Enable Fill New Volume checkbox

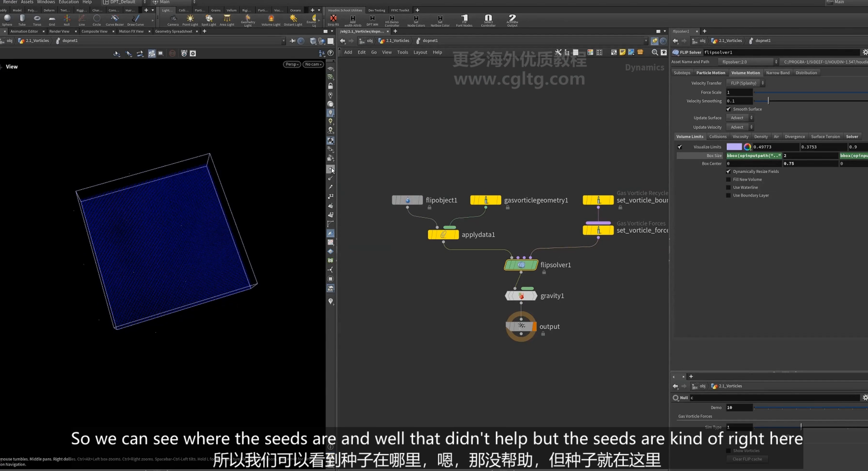[x=729, y=179]
